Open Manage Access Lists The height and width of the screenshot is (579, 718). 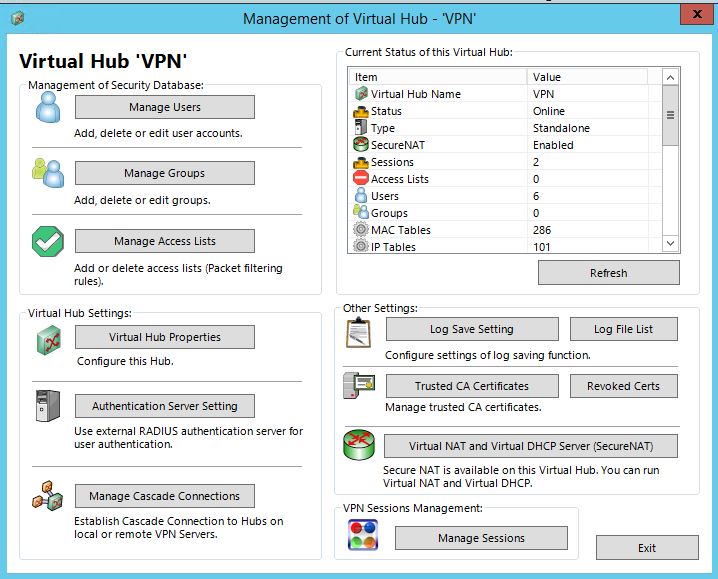(x=165, y=241)
